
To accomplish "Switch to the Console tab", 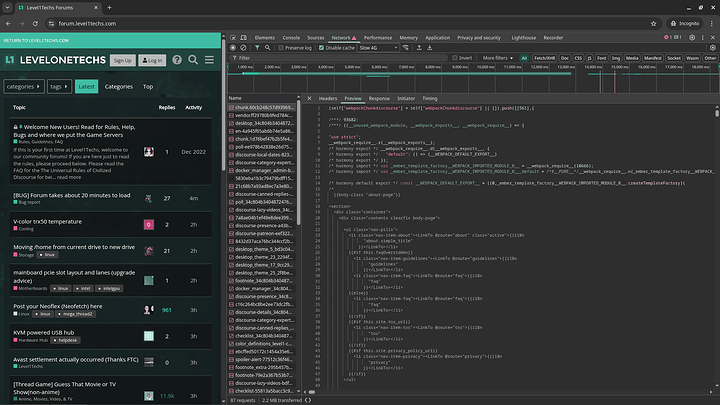I will coord(291,37).
